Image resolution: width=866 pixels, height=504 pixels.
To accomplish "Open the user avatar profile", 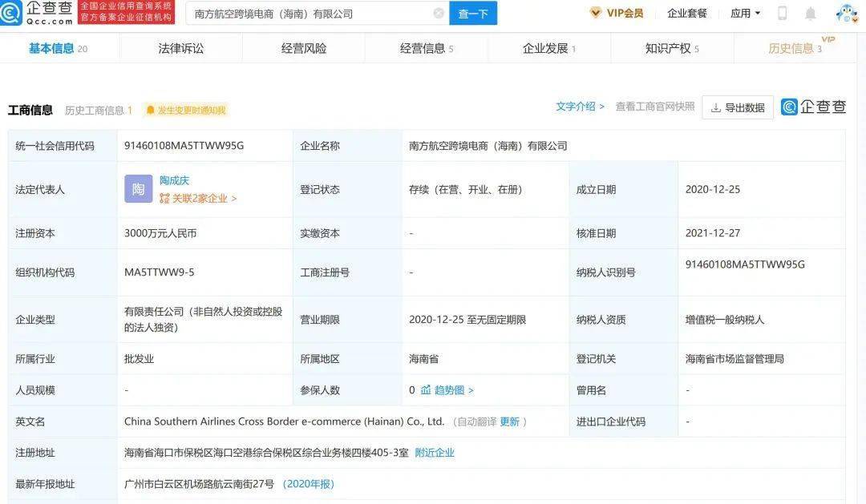I will pyautogui.click(x=845, y=13).
